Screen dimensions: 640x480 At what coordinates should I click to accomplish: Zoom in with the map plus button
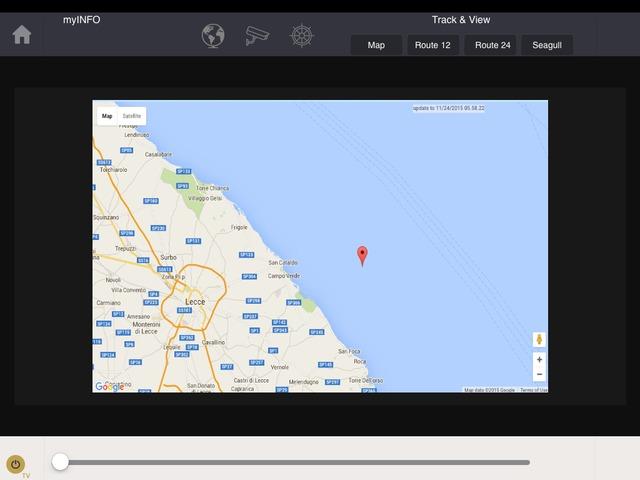point(539,360)
